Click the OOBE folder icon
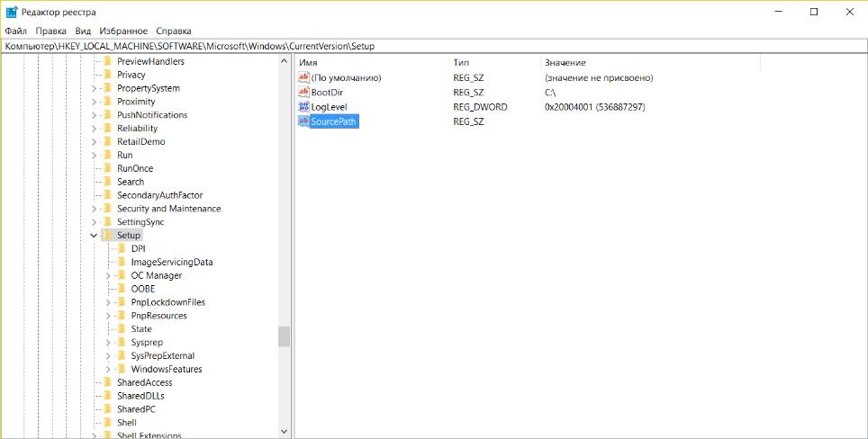This screenshot has height=439, width=868. tap(122, 289)
